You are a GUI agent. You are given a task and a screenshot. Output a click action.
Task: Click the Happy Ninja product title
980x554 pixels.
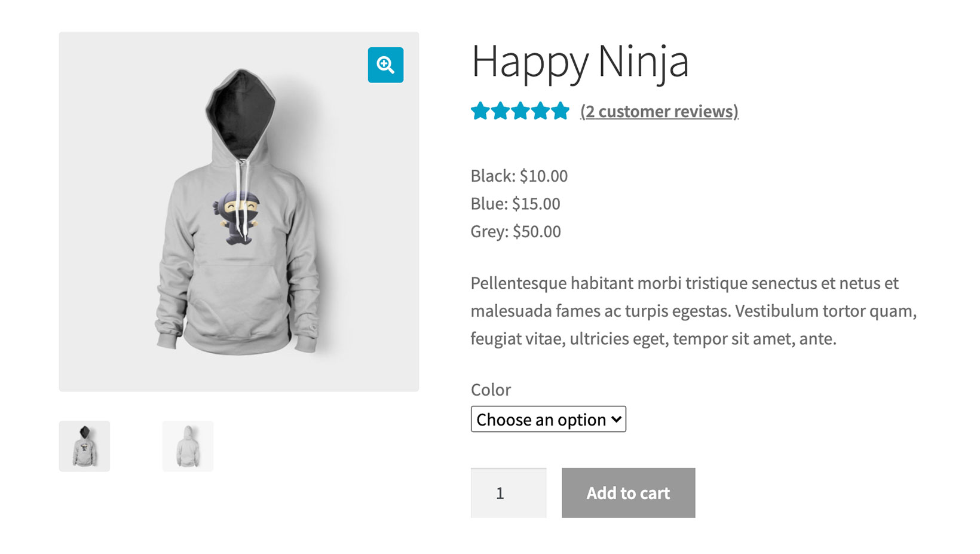580,62
